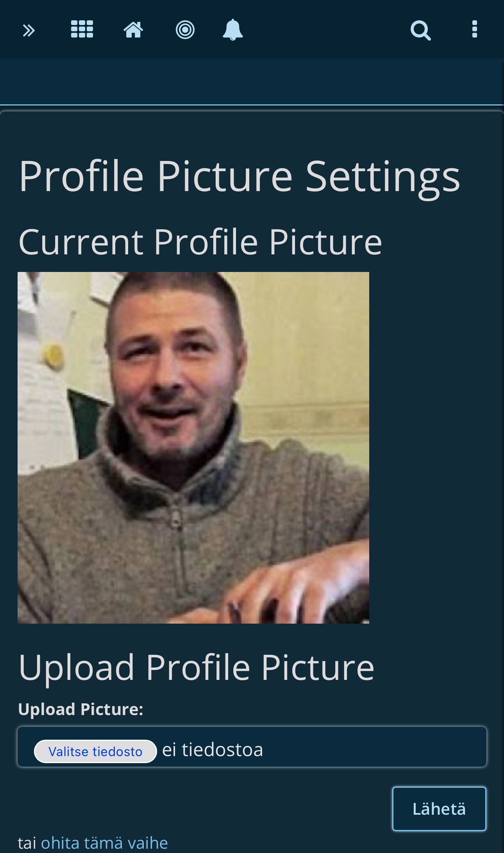Click the empty bar below the navigation toolbar
Viewport: 504px width, 853px height.
[252, 82]
